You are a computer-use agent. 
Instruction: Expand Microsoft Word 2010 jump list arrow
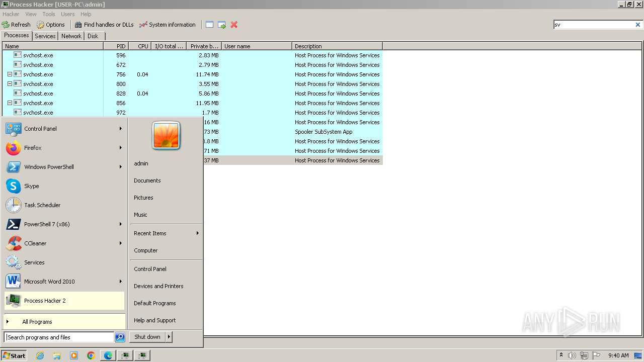(121, 282)
